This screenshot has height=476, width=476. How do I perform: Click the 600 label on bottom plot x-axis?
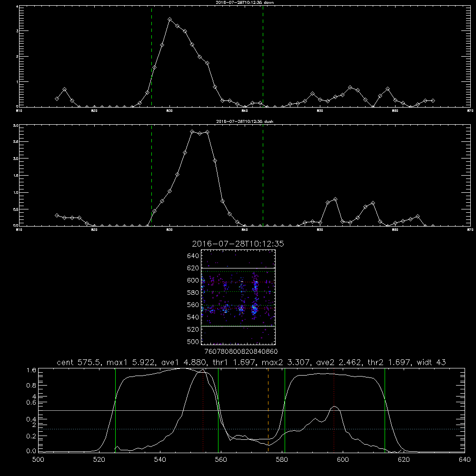coord(343,460)
